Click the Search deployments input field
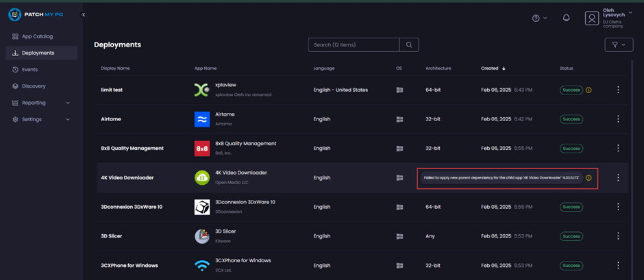 pyautogui.click(x=354, y=44)
